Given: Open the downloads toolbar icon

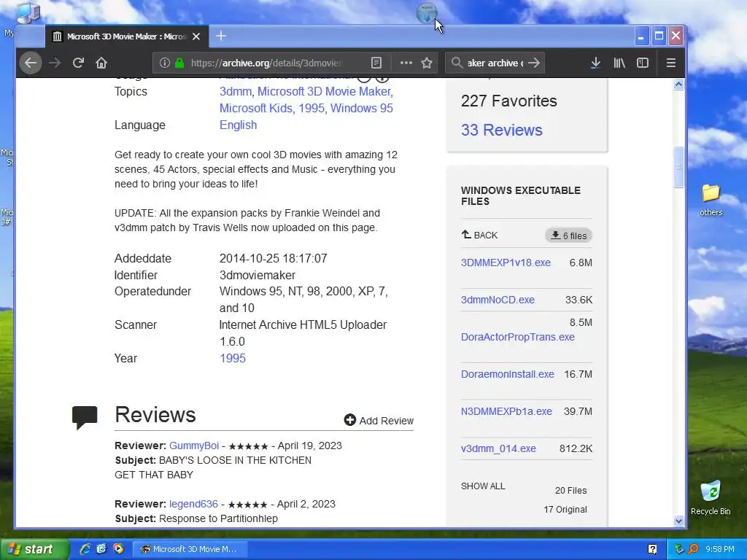Looking at the screenshot, I should 595,63.
